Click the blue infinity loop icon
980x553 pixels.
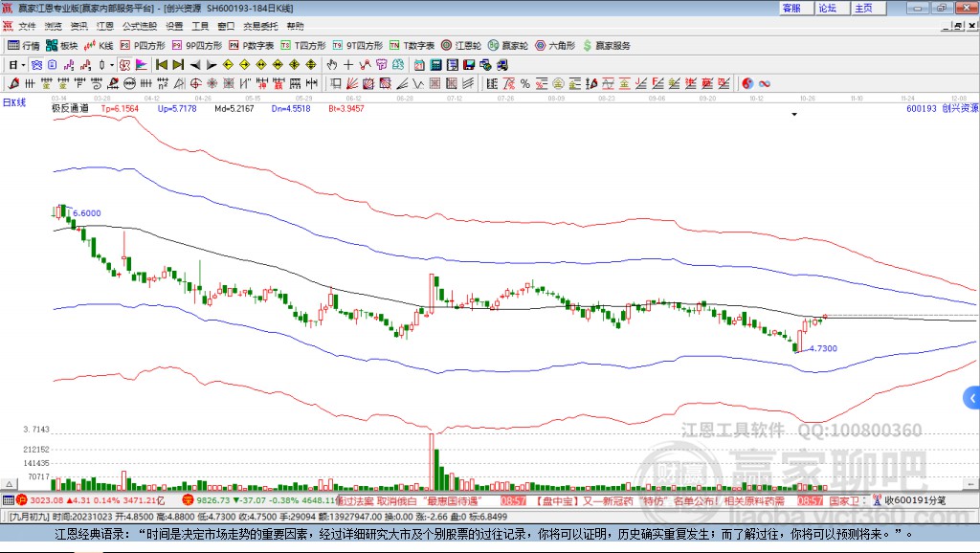[765, 84]
